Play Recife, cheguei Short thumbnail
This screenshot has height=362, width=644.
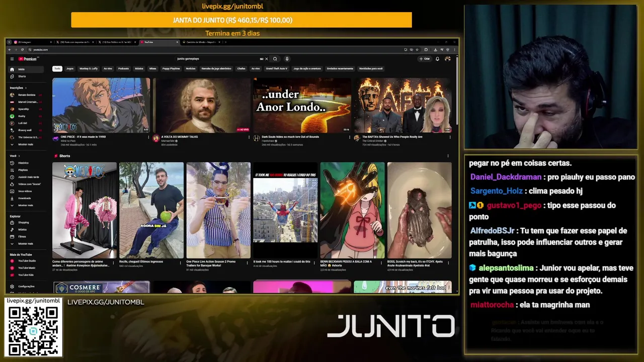click(151, 210)
